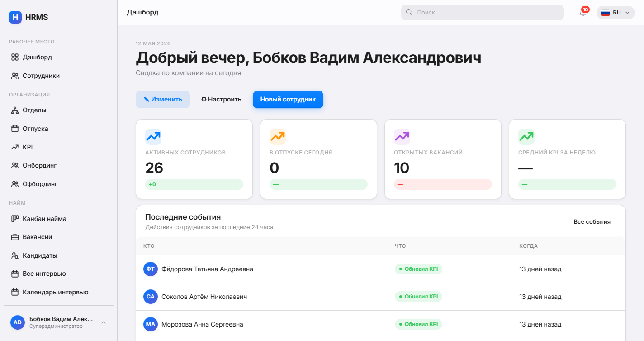644x341 pixels.
Task: Click the green average KPI trend icon
Action: (526, 137)
